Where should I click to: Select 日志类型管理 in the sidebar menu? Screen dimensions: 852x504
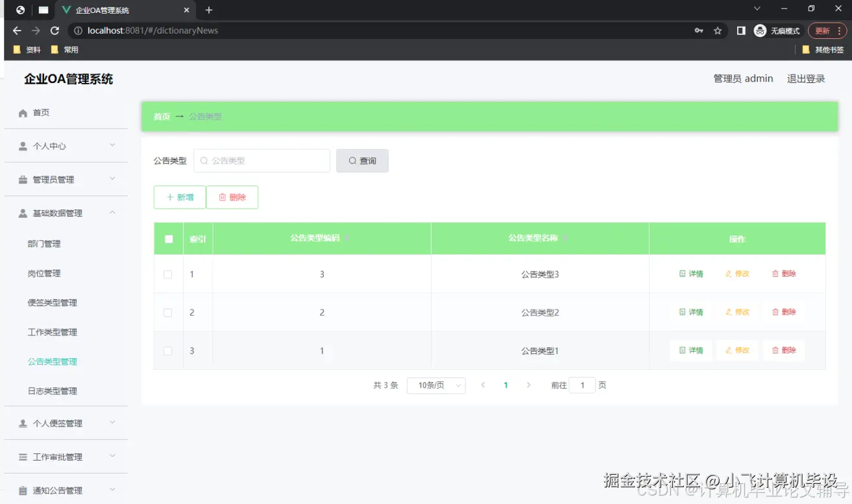[x=51, y=390]
